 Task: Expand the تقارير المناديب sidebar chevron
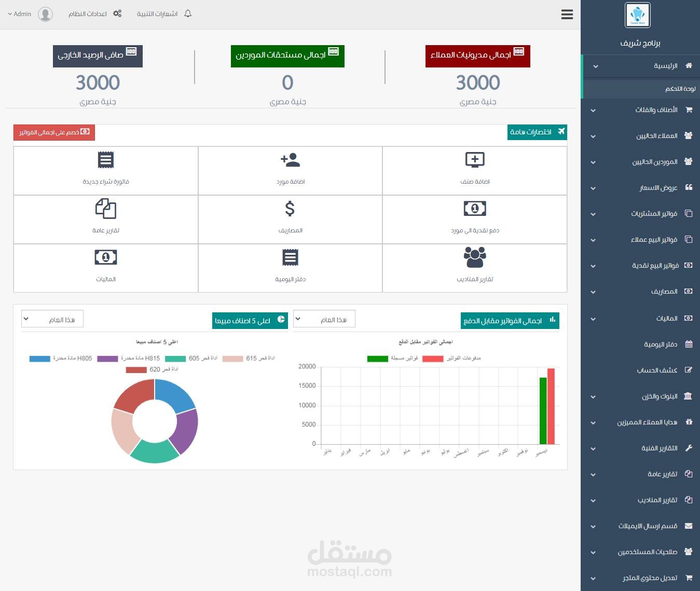[x=593, y=501]
